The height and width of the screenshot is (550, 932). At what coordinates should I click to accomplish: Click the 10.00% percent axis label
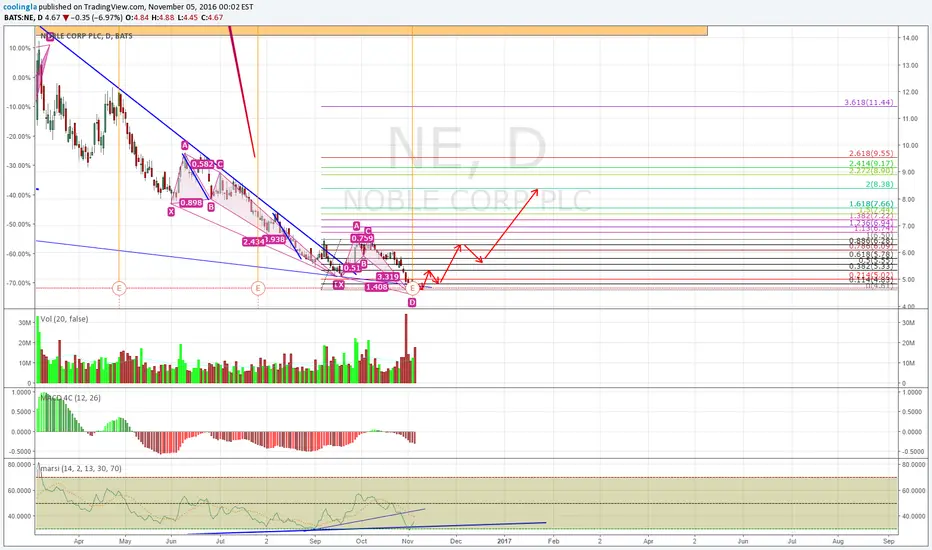coord(21,48)
